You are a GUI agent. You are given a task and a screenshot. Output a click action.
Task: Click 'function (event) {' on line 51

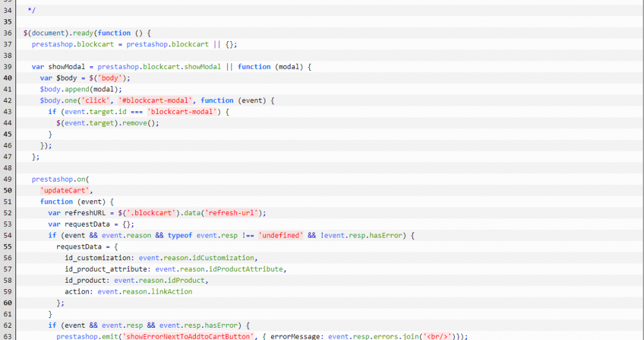77,202
